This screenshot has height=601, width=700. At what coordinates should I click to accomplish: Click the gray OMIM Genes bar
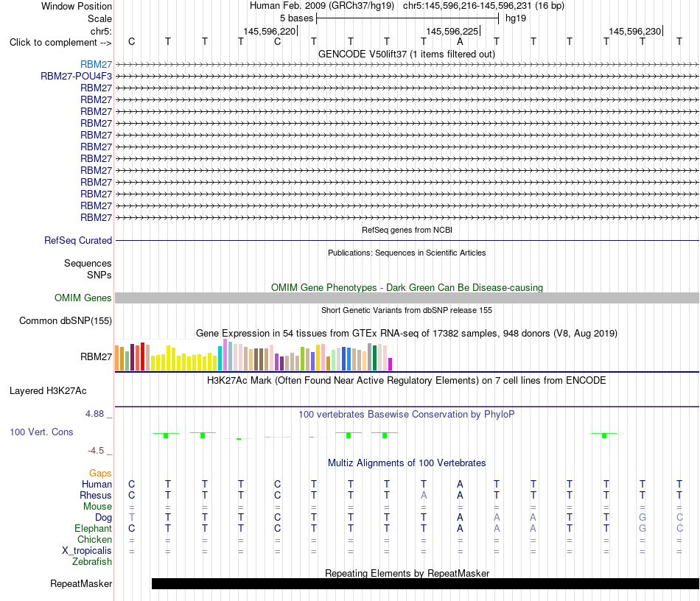coord(407,298)
